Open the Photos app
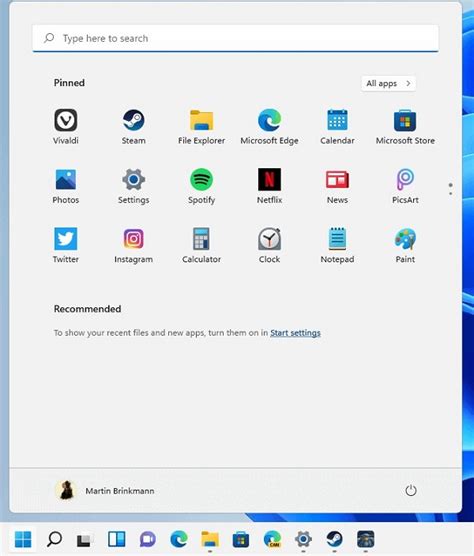 [66, 187]
